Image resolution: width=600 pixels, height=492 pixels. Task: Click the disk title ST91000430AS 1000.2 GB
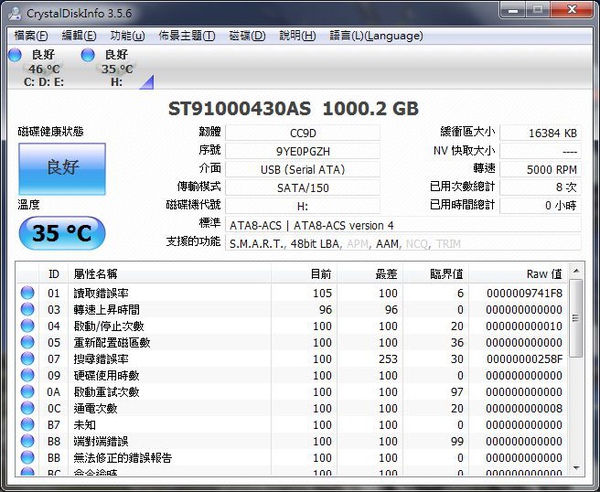[293, 109]
